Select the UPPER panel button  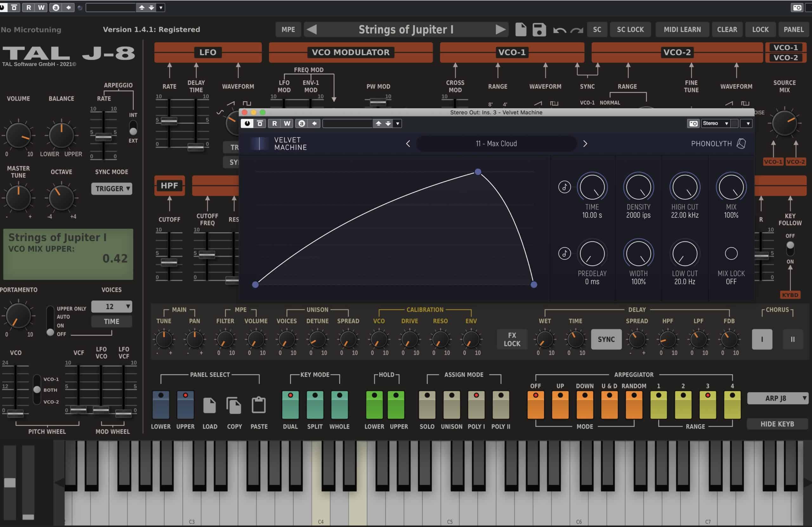point(185,405)
